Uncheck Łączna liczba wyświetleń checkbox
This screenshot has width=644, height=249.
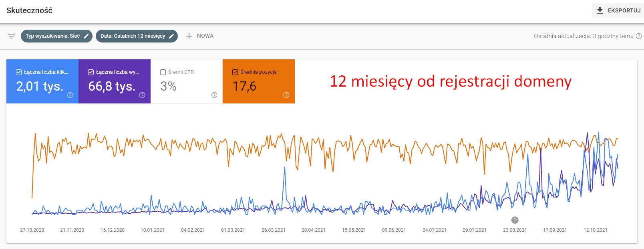[x=91, y=72]
